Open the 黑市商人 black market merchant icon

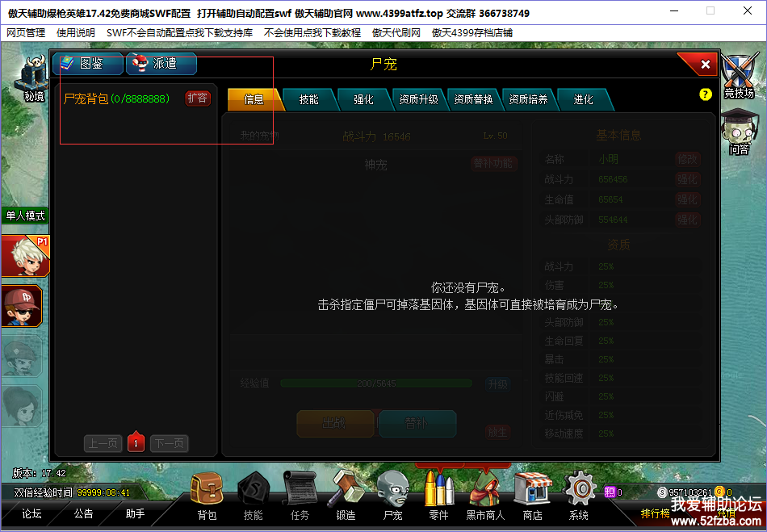coord(485,496)
